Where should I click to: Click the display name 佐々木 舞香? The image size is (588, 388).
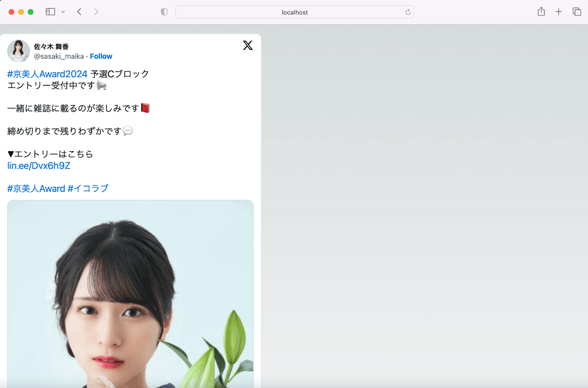point(51,47)
